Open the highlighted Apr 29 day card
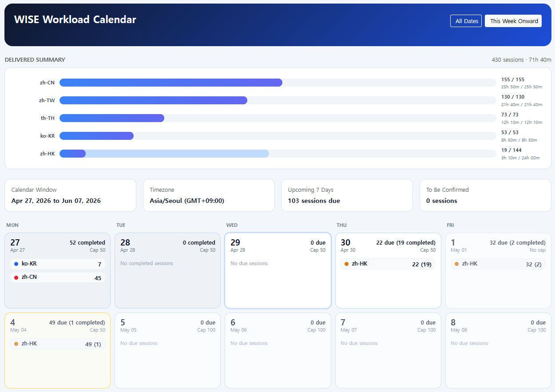This screenshot has height=392, width=555. pos(278,270)
